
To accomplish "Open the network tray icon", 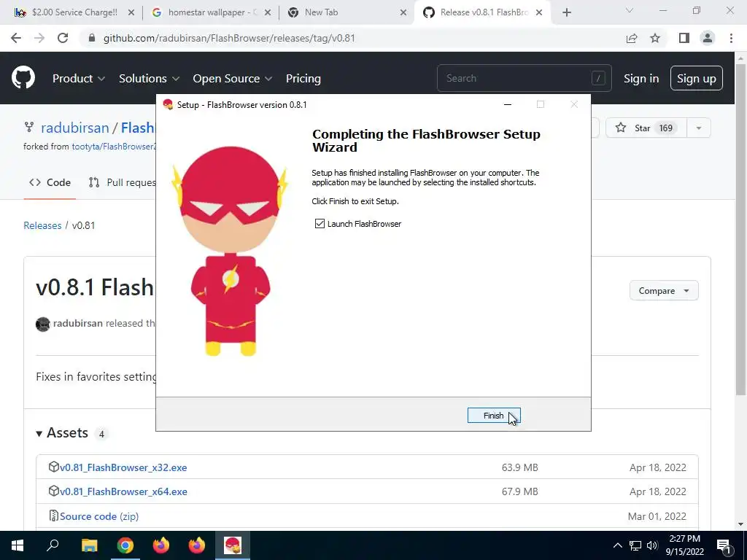I will pyautogui.click(x=635, y=545).
